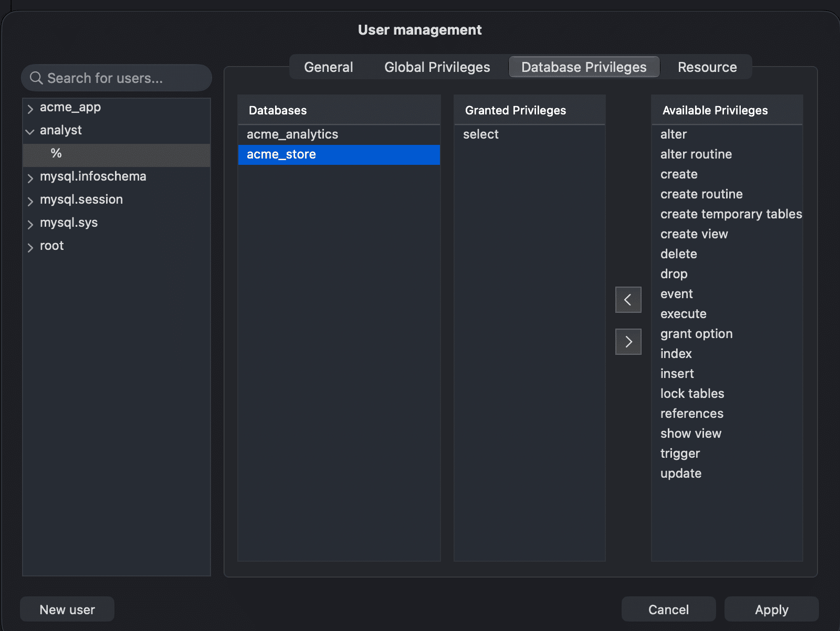
Task: Select the references privilege
Action: pos(727,414)
